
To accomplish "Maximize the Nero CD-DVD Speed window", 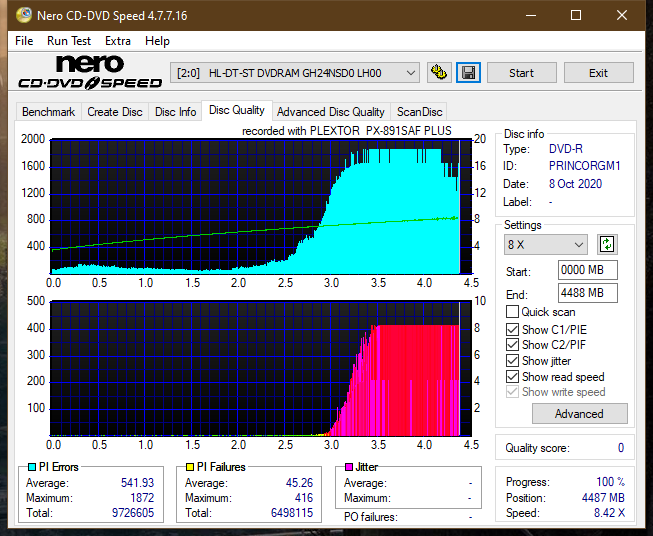I will [576, 15].
